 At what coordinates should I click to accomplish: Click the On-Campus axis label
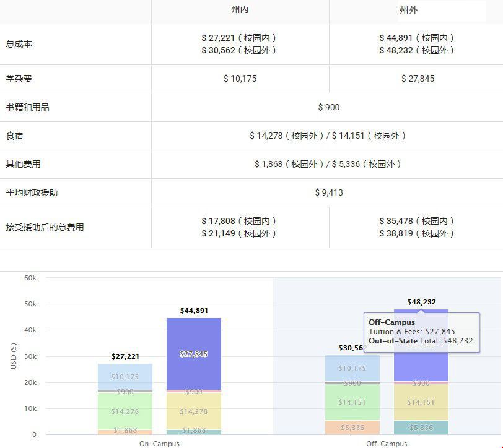tap(159, 444)
